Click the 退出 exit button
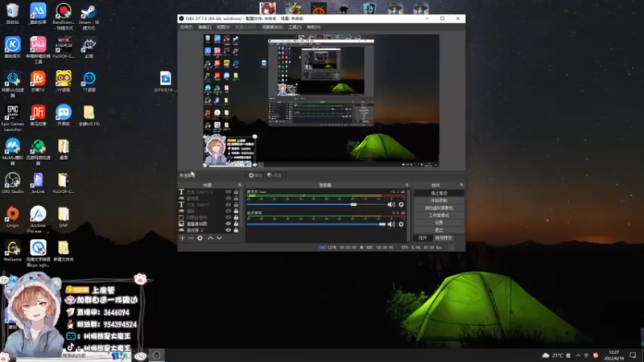The image size is (644, 362). pos(439,230)
